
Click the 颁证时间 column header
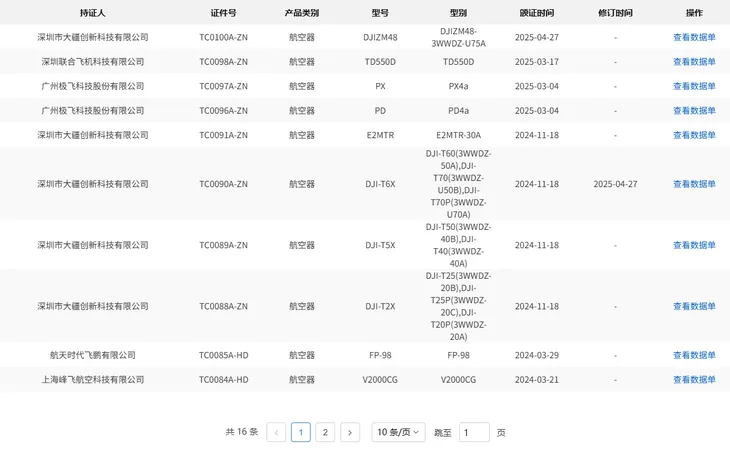pos(536,13)
